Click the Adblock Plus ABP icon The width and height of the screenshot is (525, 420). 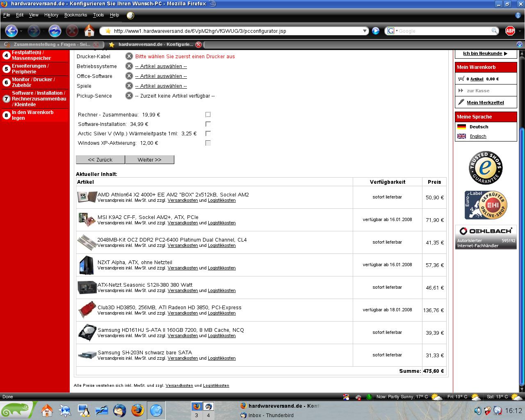(510, 31)
